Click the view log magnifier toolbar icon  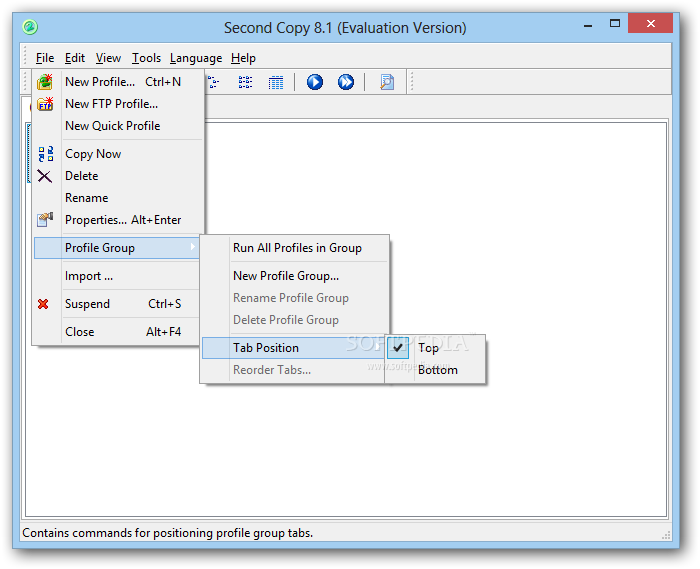click(x=387, y=82)
